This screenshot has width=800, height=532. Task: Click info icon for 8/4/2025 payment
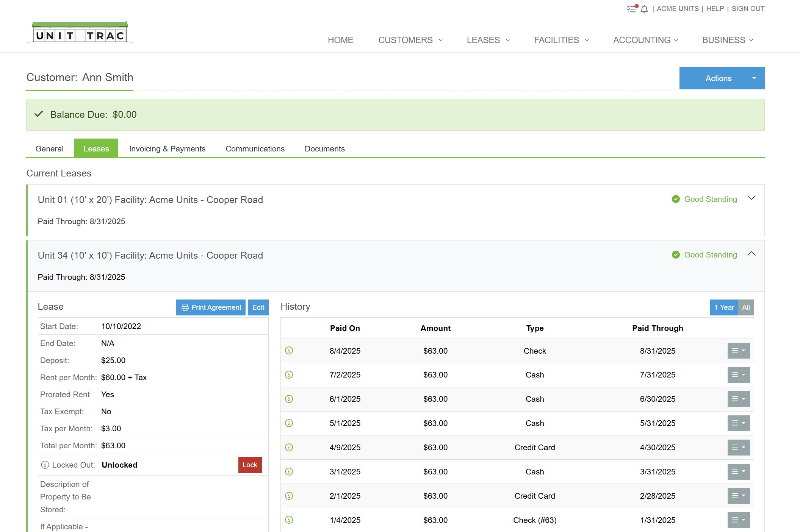point(289,351)
